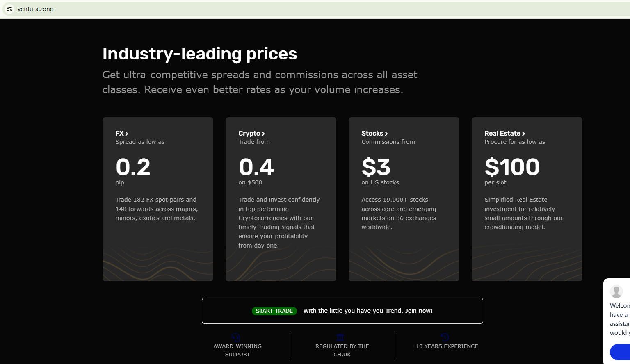The image size is (630, 364).
Task: Expand the FX chevron arrow
Action: click(x=127, y=134)
